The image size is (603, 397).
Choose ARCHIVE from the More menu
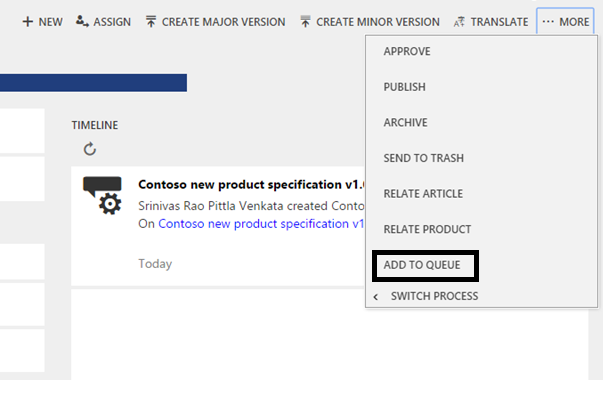tap(405, 122)
